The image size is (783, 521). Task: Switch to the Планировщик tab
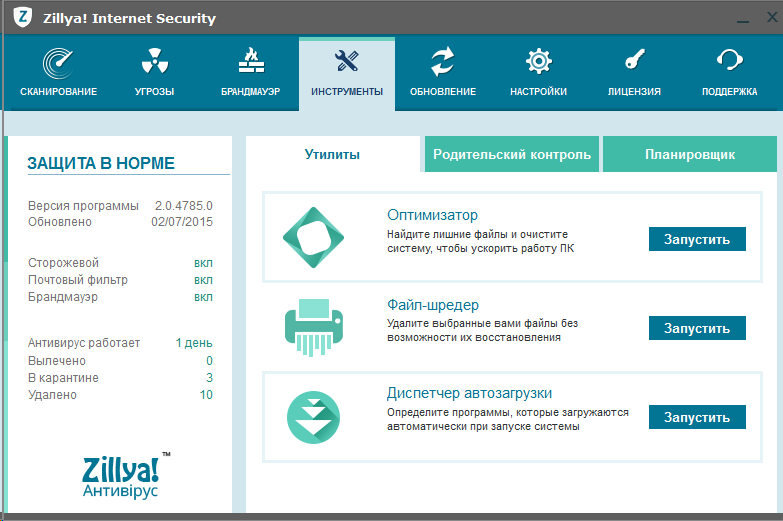(690, 154)
